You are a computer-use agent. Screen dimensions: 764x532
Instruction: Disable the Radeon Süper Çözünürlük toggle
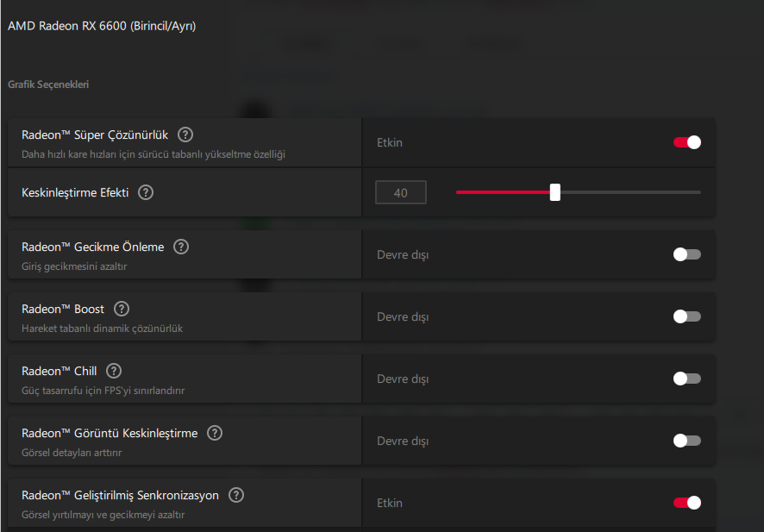click(687, 142)
